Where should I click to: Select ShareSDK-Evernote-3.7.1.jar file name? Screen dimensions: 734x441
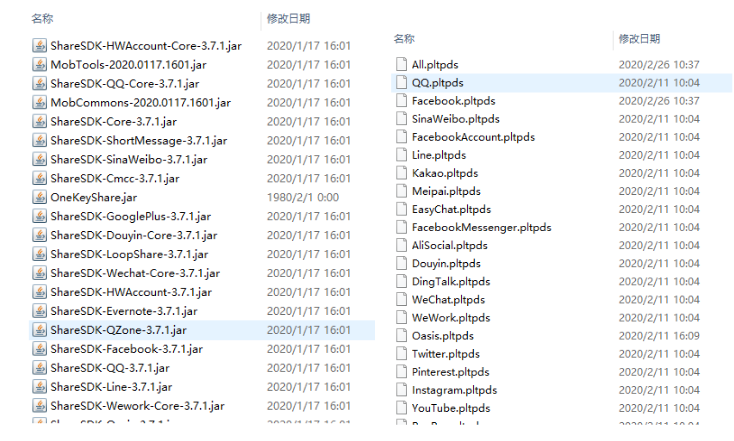click(124, 311)
